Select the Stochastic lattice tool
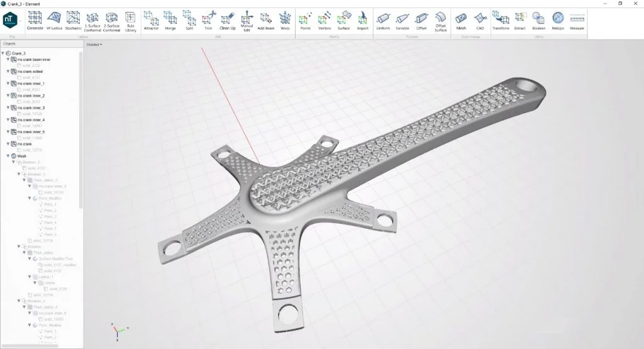This screenshot has width=644, height=349. [74, 20]
